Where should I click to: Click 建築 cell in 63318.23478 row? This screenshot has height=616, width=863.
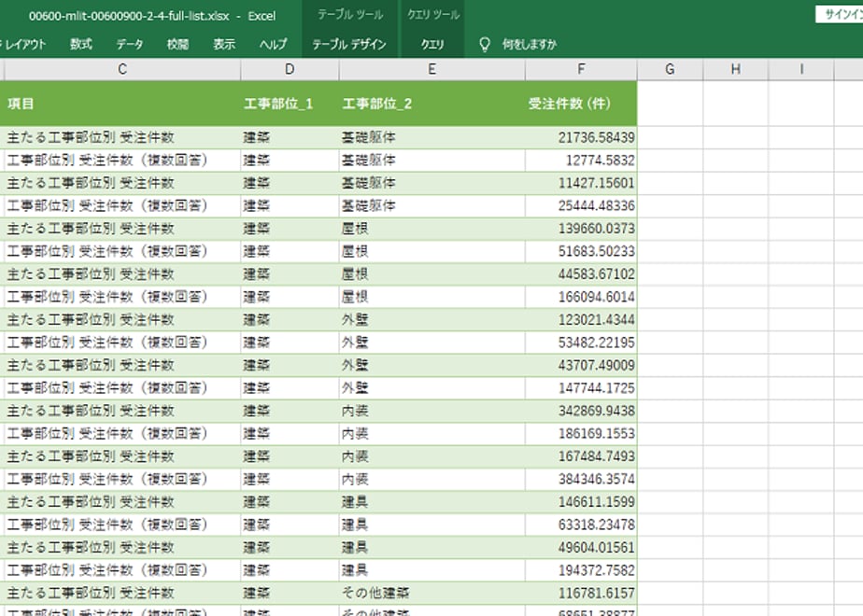point(290,525)
